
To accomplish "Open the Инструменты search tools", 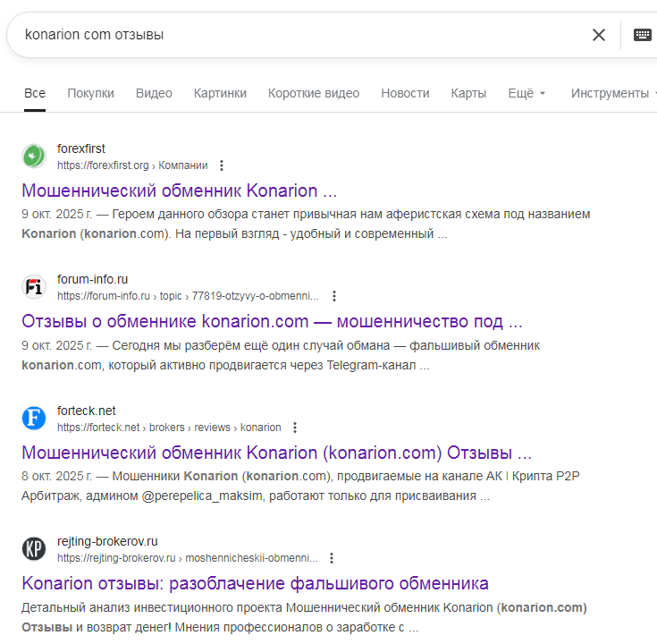I will pyautogui.click(x=611, y=93).
